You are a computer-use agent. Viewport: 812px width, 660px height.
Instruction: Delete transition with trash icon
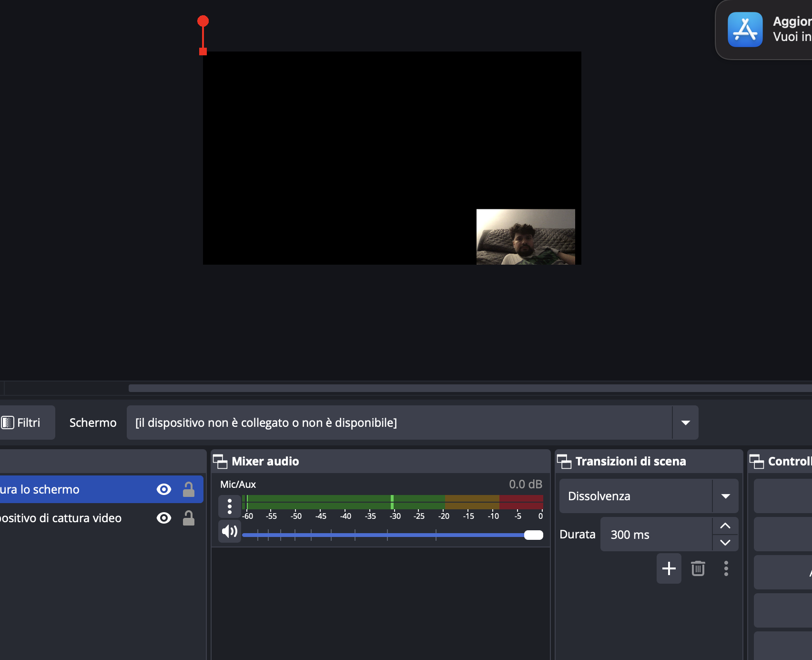pos(698,568)
